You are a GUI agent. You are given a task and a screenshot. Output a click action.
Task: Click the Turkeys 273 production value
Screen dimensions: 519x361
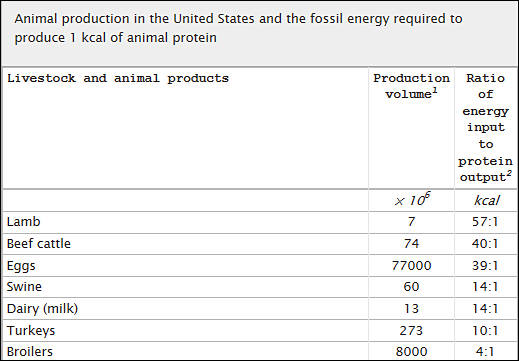(x=411, y=331)
